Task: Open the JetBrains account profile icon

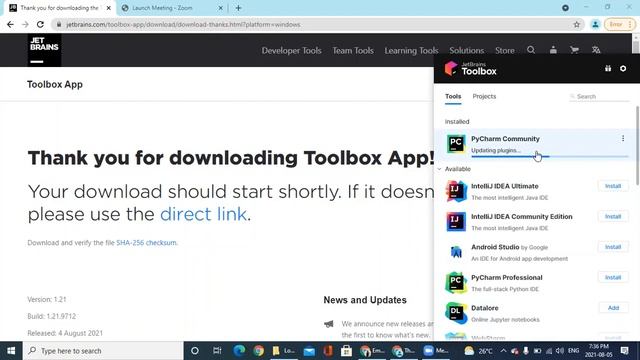Action: coord(553,50)
